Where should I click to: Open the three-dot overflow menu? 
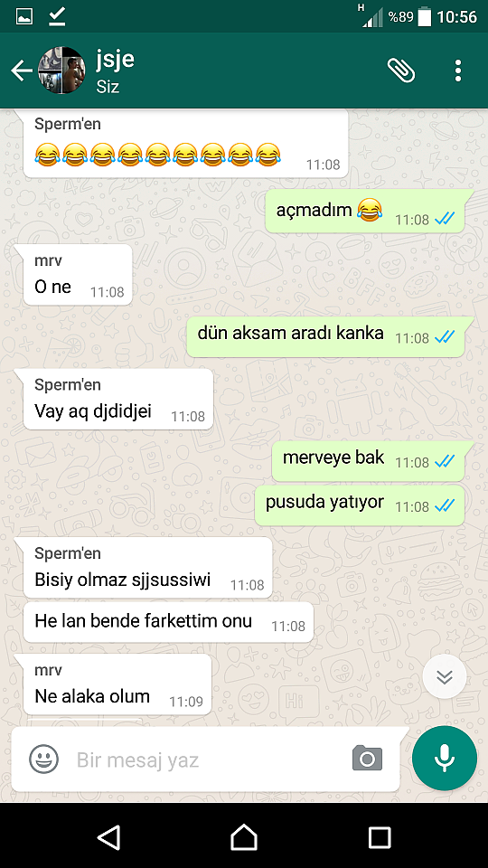457,71
